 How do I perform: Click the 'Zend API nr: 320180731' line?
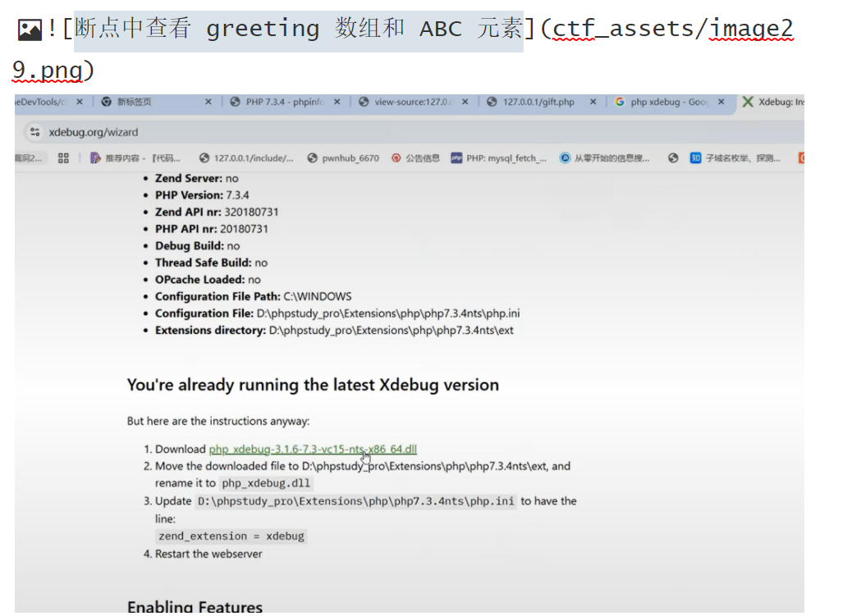[217, 212]
